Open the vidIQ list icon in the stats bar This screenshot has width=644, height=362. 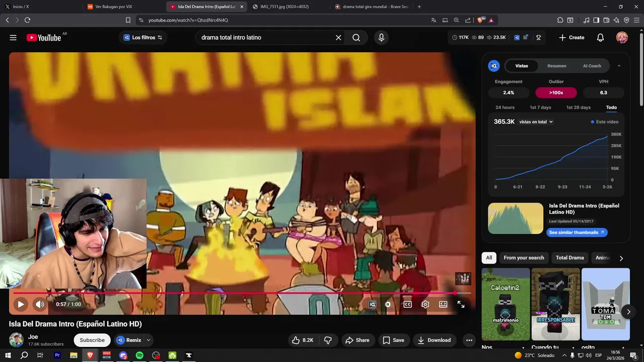(526, 38)
